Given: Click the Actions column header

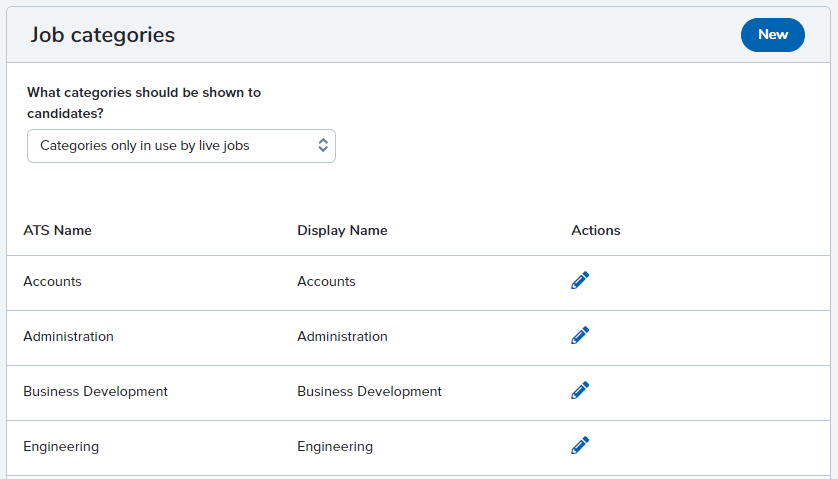Looking at the screenshot, I should [595, 230].
